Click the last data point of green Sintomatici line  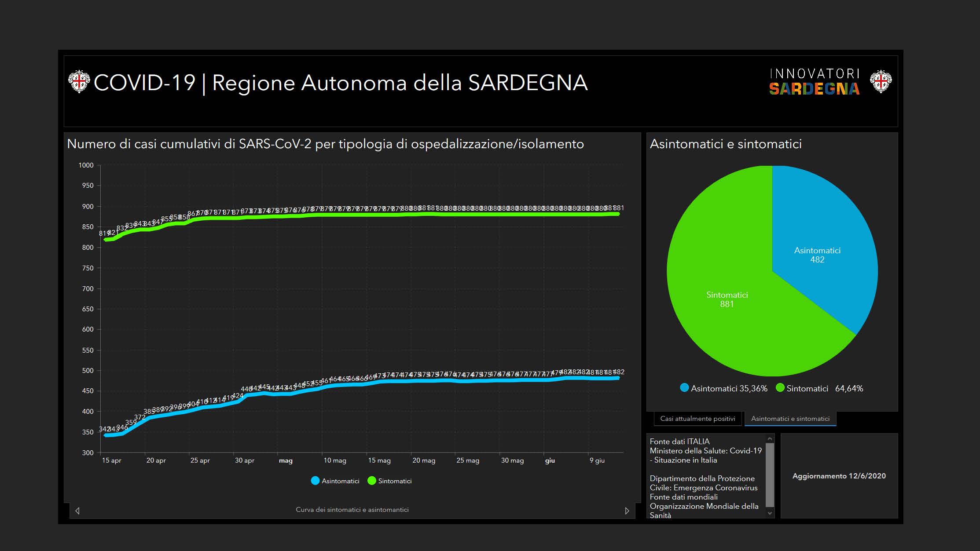tap(618, 214)
